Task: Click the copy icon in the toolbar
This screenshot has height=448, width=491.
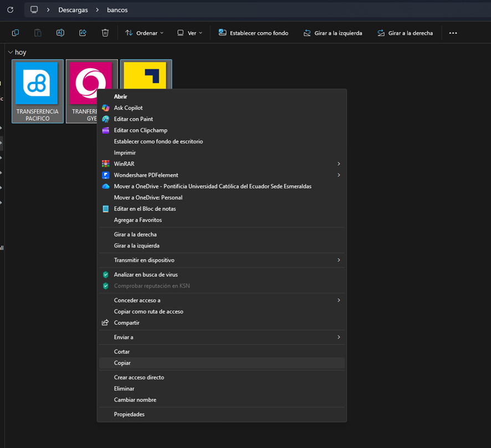Action: tap(16, 33)
